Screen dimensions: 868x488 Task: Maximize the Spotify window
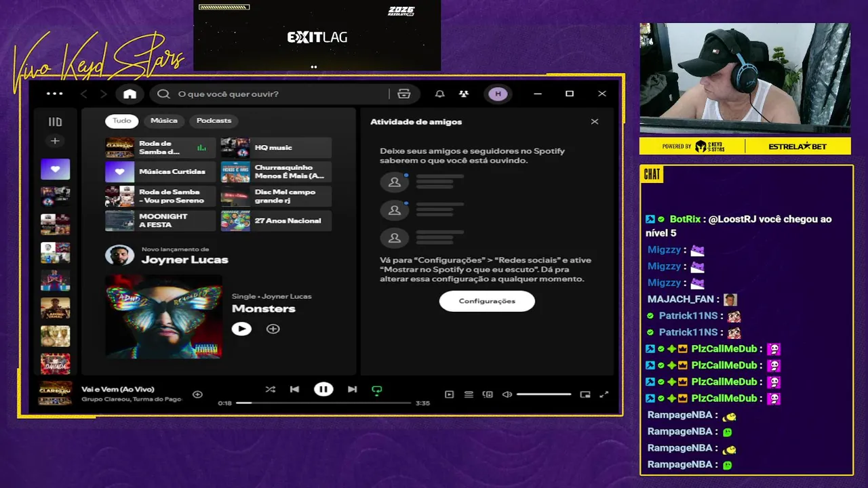(570, 94)
